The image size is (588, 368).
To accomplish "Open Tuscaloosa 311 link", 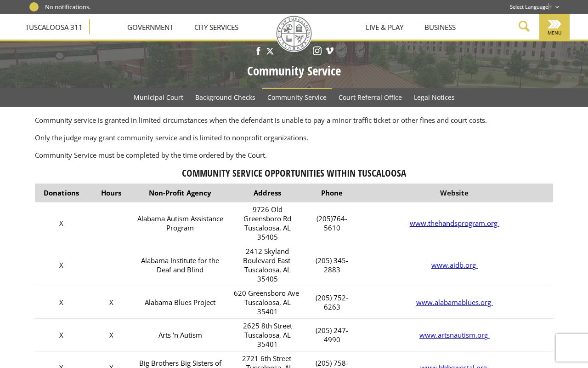I will 54,27.
